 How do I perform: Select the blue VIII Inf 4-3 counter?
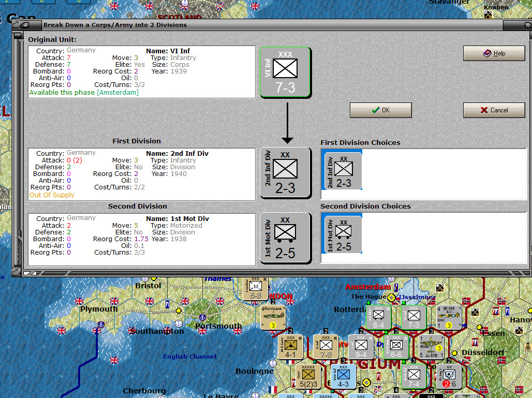tap(343, 376)
